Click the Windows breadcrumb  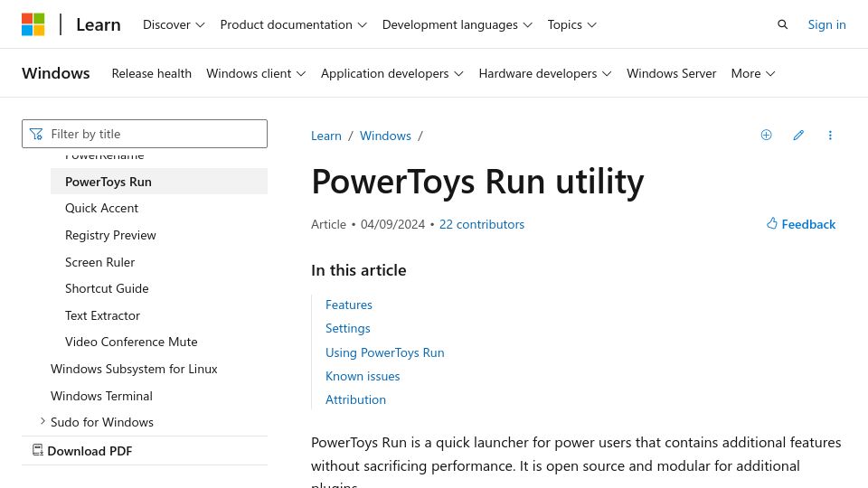[x=385, y=136]
